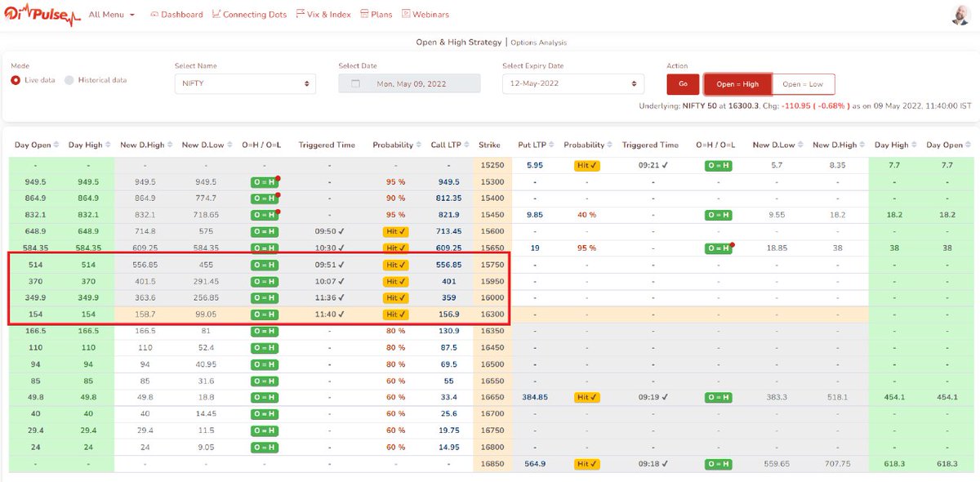Screen dimensions: 980x482
Task: Sort using the put-side New D.High header arrows
Action: coord(862,145)
